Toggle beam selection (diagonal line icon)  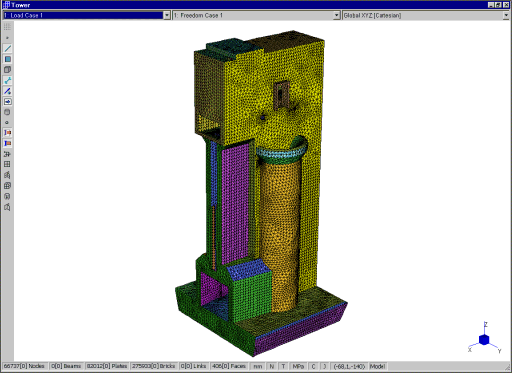coord(7,49)
